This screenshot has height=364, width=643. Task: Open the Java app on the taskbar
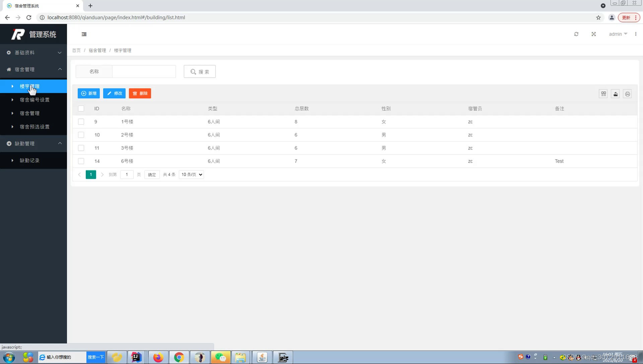coord(262,357)
